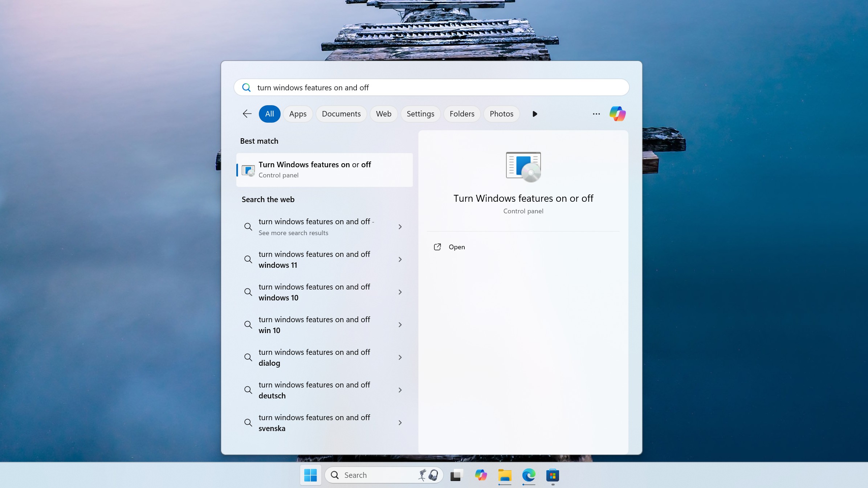Open Microsoft Store from the taskbar
This screenshot has width=868, height=488.
click(x=553, y=475)
